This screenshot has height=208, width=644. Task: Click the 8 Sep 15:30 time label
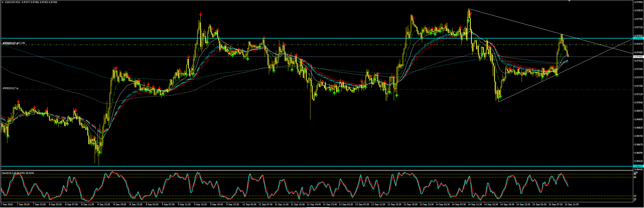[x=104, y=204]
